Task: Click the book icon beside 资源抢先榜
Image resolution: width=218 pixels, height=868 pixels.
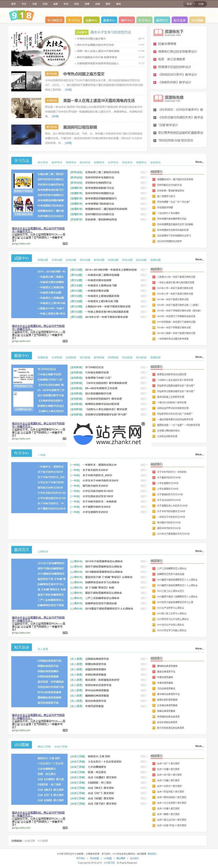Action: coord(158,98)
